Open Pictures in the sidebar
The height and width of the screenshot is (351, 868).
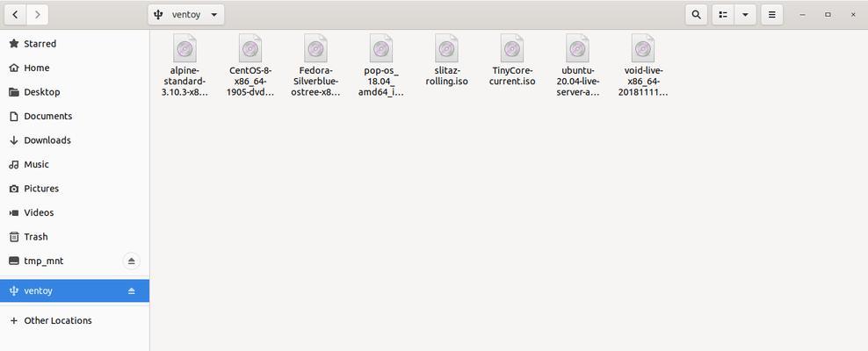[75, 189]
